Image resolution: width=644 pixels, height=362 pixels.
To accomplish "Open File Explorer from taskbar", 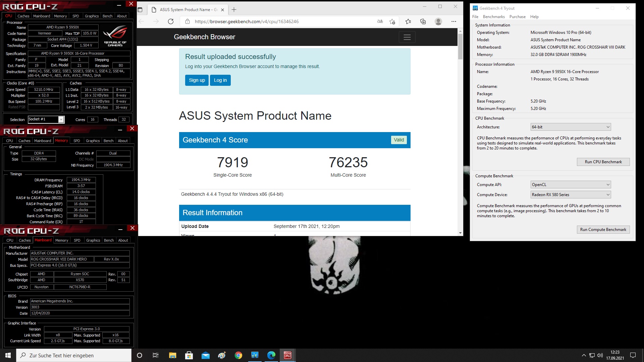I will (x=172, y=355).
